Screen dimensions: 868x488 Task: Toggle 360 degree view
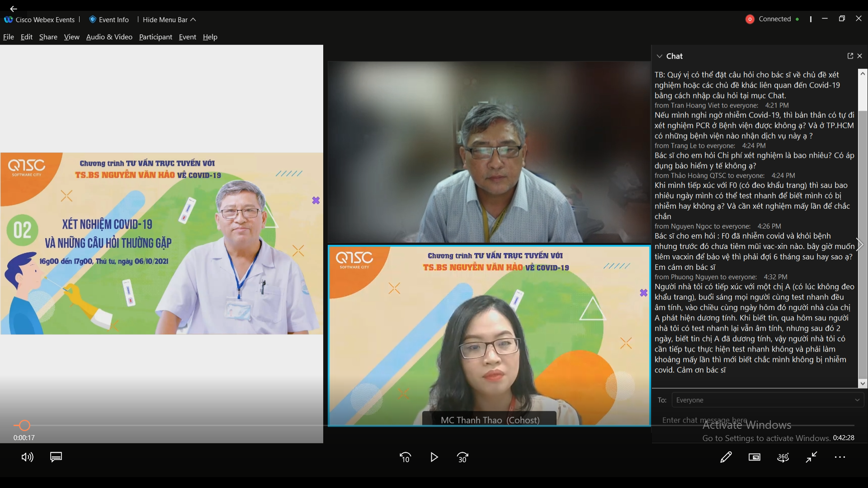click(783, 457)
